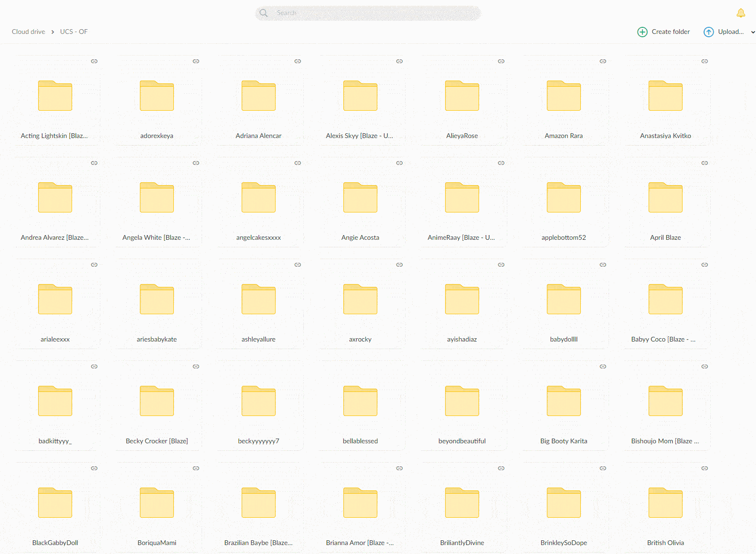Click the 'Amazon Rara' folder name
Screen dimensions: 756x554
564,136
